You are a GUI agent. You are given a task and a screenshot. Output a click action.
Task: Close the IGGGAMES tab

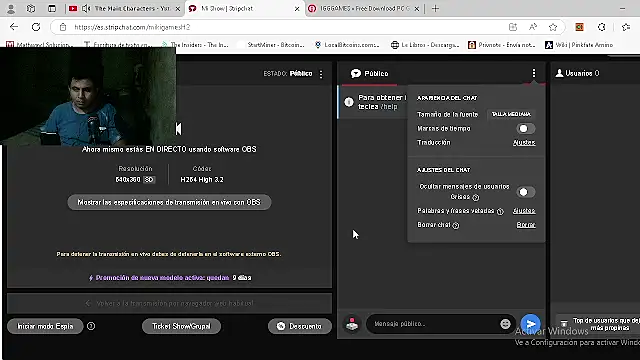pos(417,9)
